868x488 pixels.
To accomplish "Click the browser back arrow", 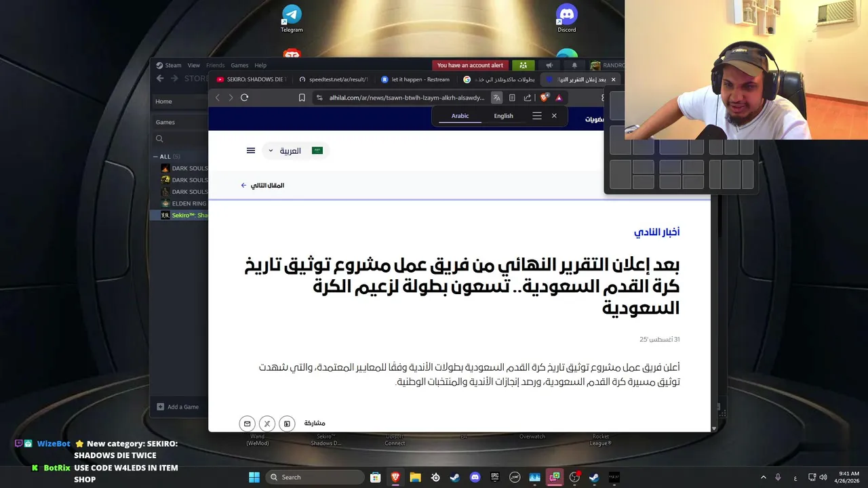I will [x=218, y=98].
